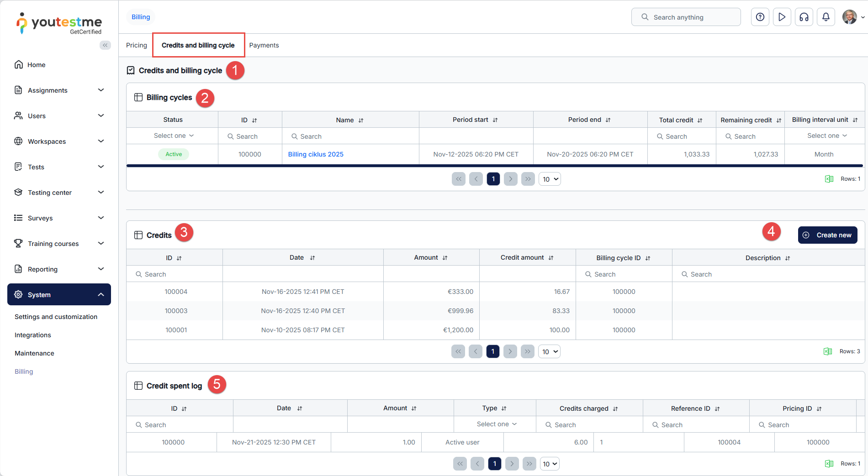The width and height of the screenshot is (868, 476).
Task: Focus Reference ID search in spent log
Action: [696, 424]
